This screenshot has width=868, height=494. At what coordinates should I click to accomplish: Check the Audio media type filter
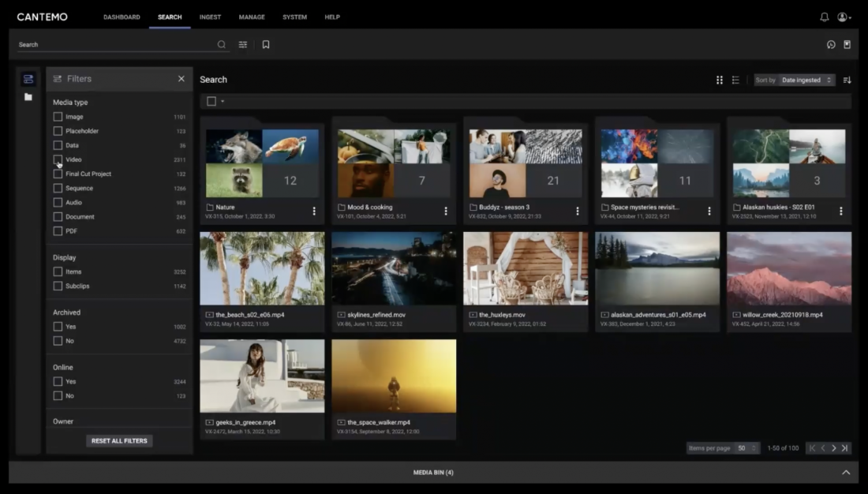coord(58,202)
